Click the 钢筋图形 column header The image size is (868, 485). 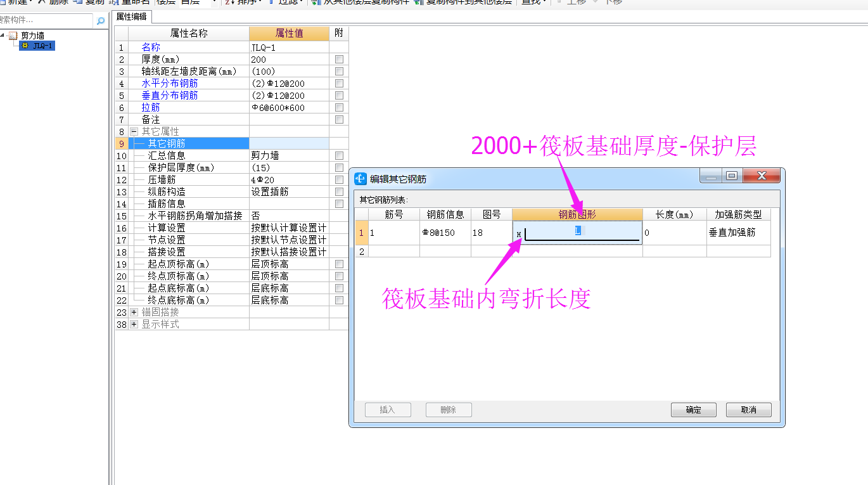click(577, 214)
